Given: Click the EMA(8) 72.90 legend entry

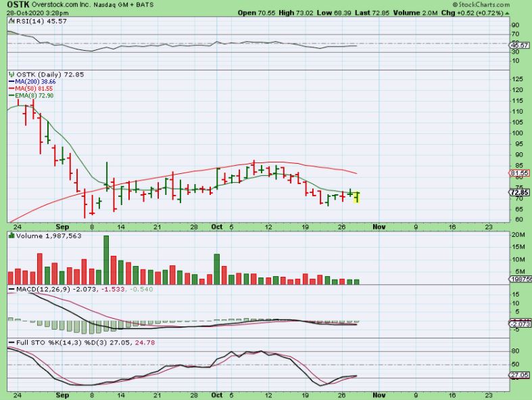Looking at the screenshot, I should [31, 95].
